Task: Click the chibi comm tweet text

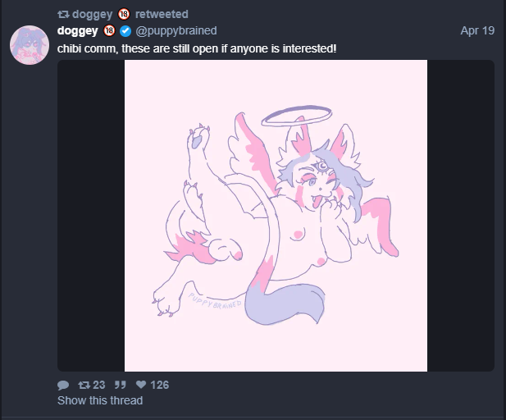Action: 197,48
